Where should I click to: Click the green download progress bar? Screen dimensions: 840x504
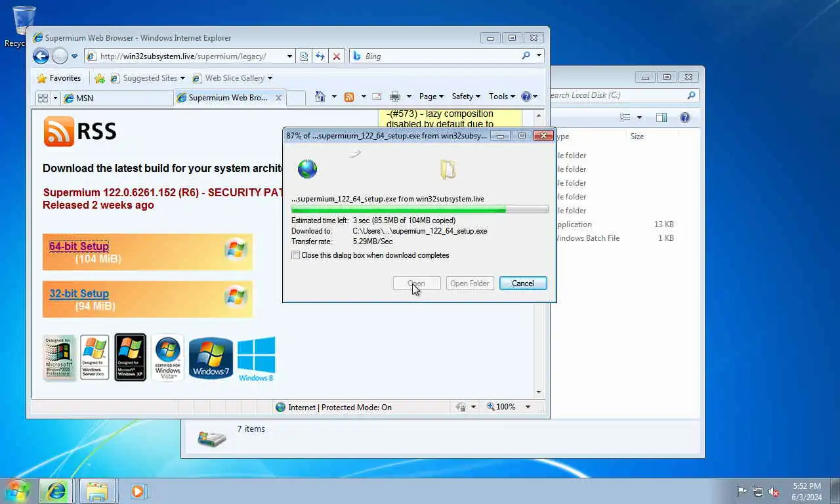419,209
